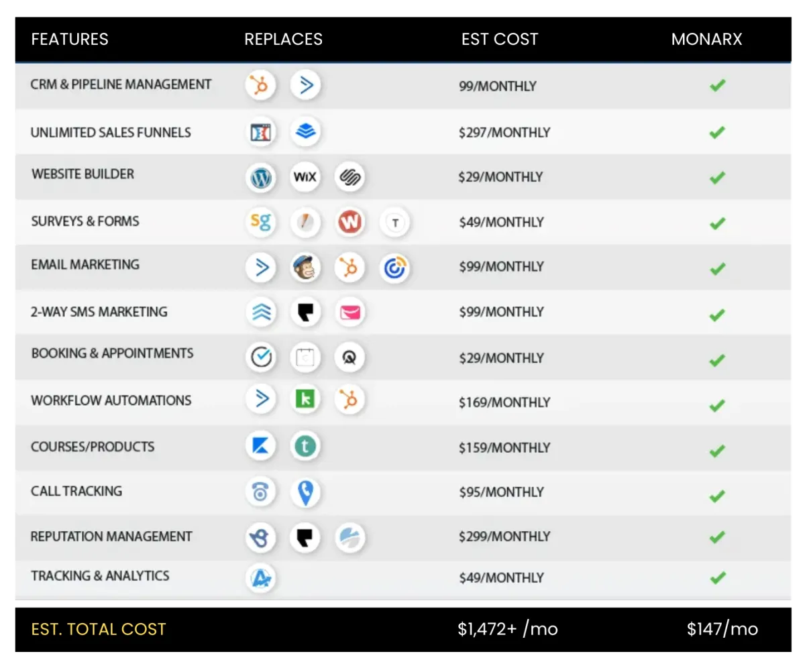Click HubSpot icon in CRM row
The height and width of the screenshot is (672, 805).
pos(260,86)
